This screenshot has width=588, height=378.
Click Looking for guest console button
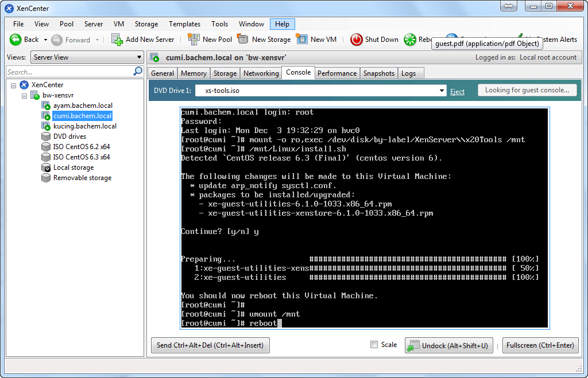click(527, 90)
